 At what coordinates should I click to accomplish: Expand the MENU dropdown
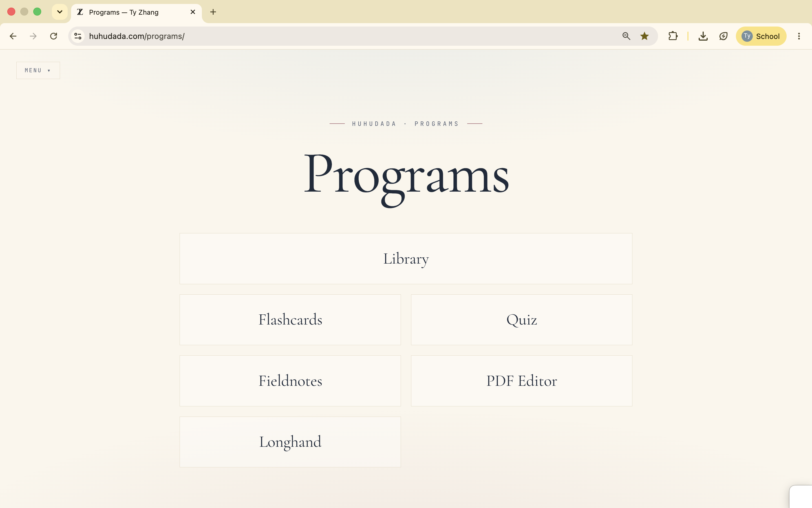point(38,71)
